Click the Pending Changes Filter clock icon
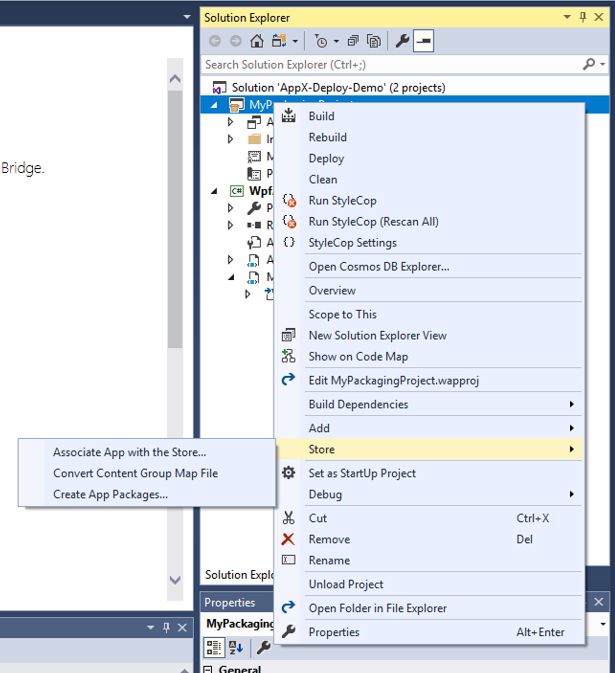615x673 pixels. tap(321, 41)
